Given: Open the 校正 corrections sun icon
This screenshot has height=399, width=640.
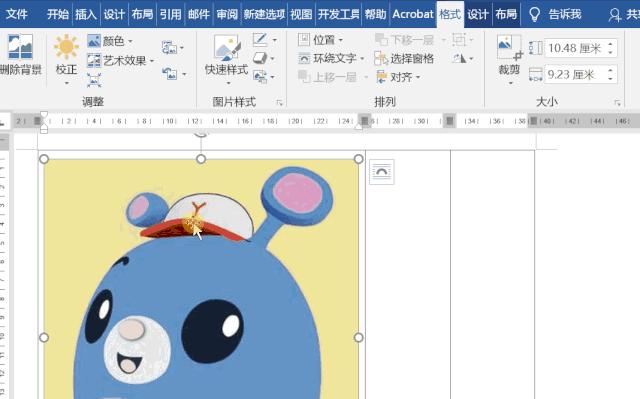Looking at the screenshot, I should pos(66,47).
